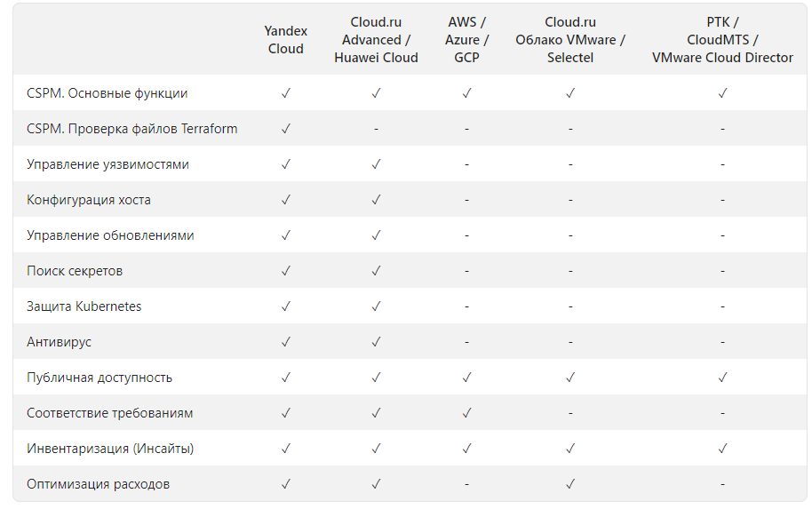Select the AWS / Azure / GCP column header
Image resolution: width=812 pixels, height=517 pixels.
pyautogui.click(x=466, y=40)
